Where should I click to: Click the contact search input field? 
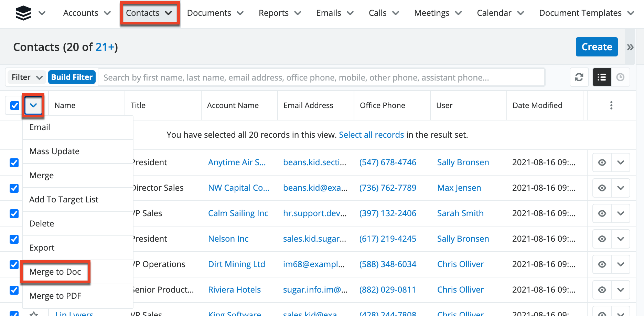coord(321,77)
